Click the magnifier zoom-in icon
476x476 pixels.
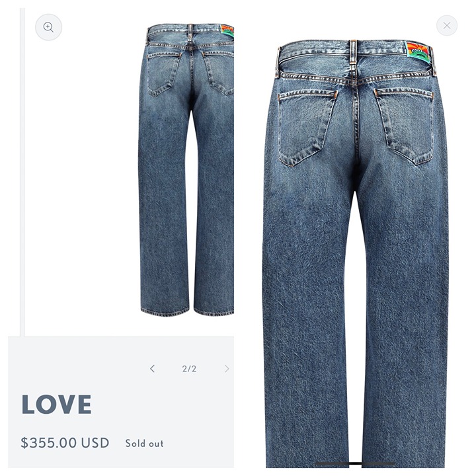click(48, 27)
